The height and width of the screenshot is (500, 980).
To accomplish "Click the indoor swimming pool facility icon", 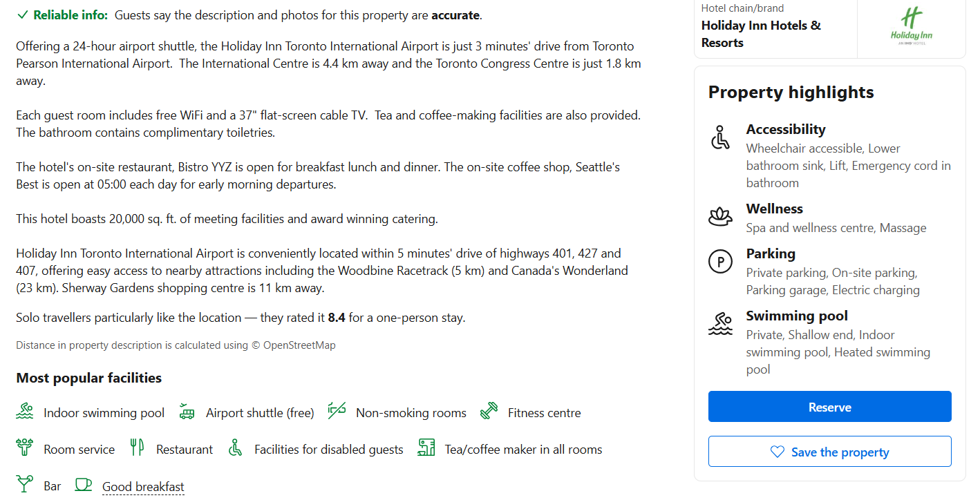I will [25, 412].
